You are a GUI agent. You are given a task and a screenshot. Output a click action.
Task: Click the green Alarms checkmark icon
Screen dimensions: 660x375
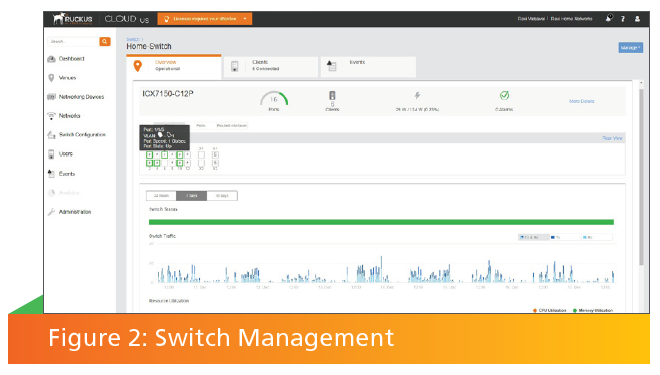(x=504, y=96)
